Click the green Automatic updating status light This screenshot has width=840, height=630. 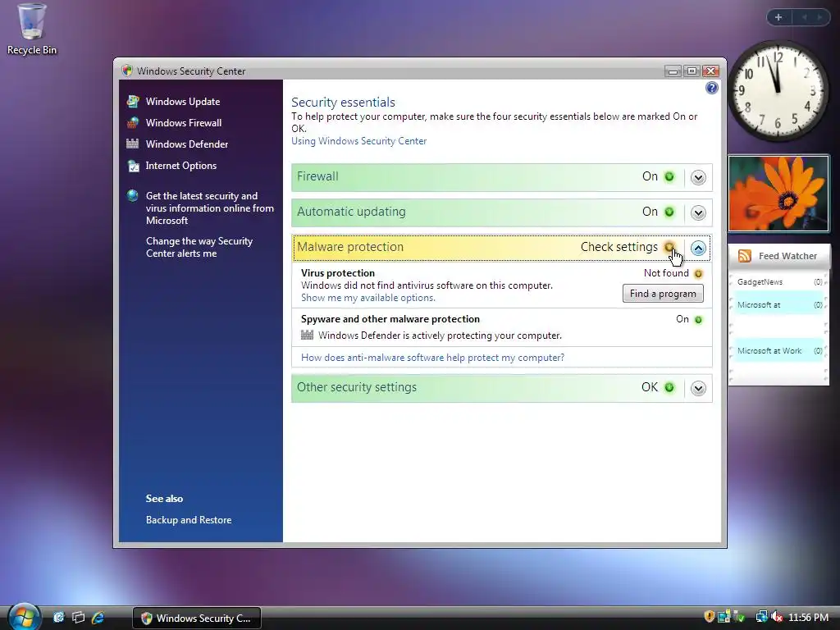(669, 212)
